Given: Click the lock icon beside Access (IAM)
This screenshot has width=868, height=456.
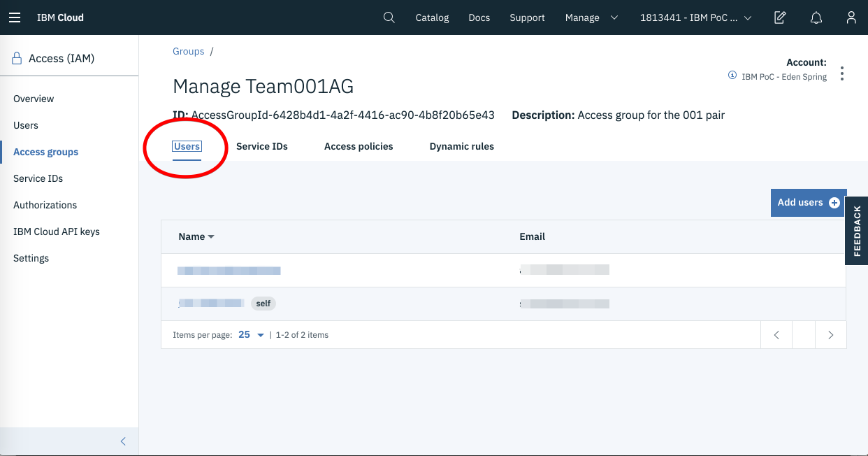Looking at the screenshot, I should pyautogui.click(x=17, y=59).
